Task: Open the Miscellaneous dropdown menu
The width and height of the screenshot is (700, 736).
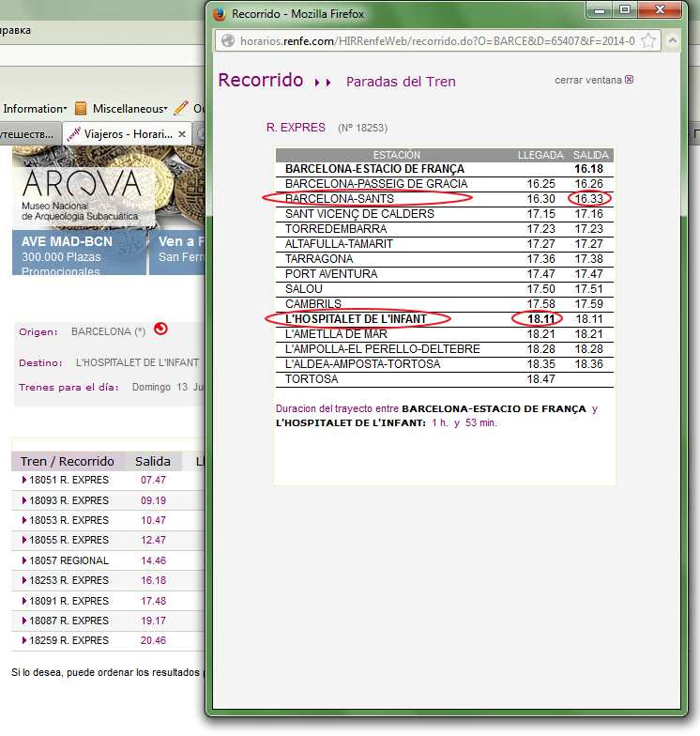Action: click(129, 109)
